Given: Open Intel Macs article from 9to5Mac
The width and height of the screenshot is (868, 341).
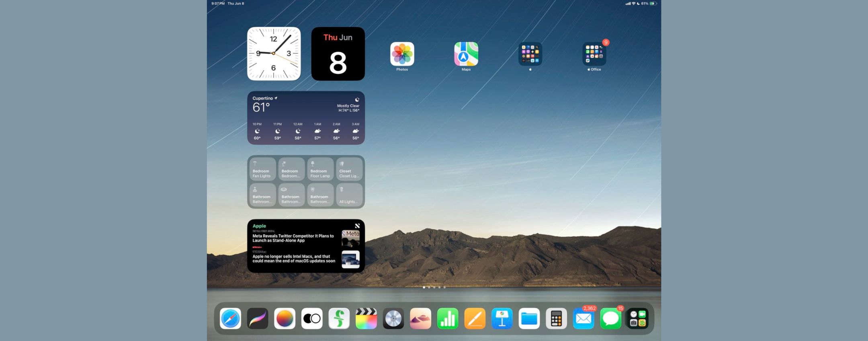Looking at the screenshot, I should pos(294,259).
